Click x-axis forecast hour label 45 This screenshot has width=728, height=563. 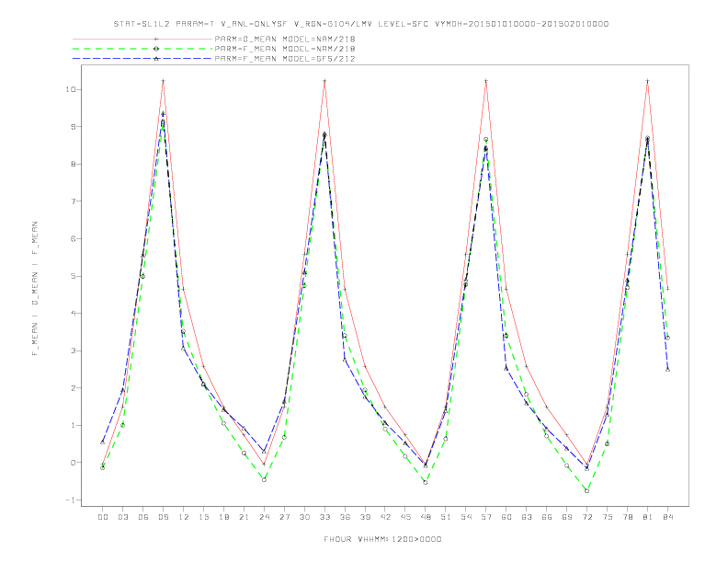[405, 517]
